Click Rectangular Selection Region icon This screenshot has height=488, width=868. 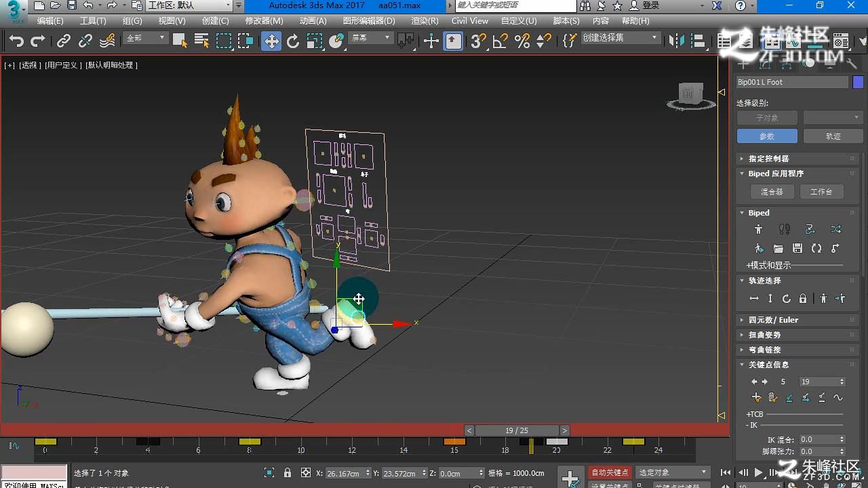tap(224, 41)
